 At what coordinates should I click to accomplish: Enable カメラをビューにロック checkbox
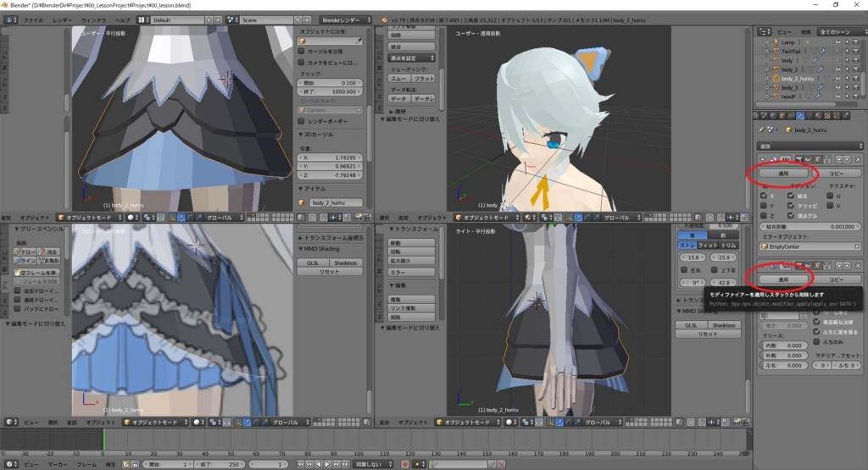tap(302, 63)
